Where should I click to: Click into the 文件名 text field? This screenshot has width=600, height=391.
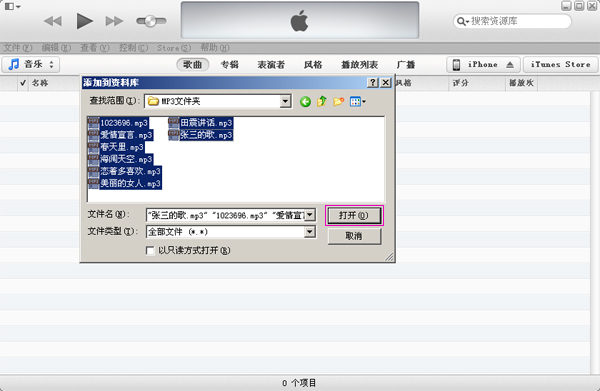pyautogui.click(x=226, y=215)
